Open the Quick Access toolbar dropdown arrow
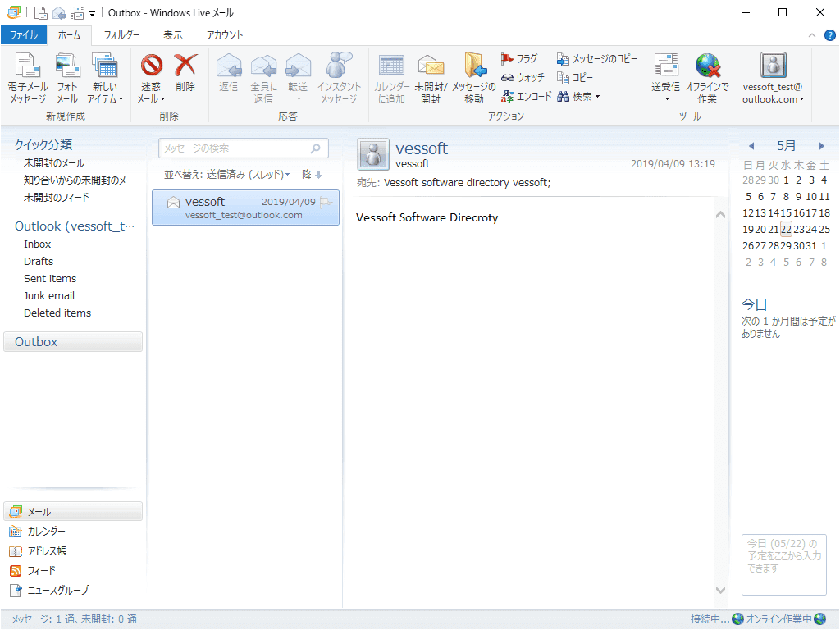This screenshot has height=630, width=840. (x=92, y=13)
